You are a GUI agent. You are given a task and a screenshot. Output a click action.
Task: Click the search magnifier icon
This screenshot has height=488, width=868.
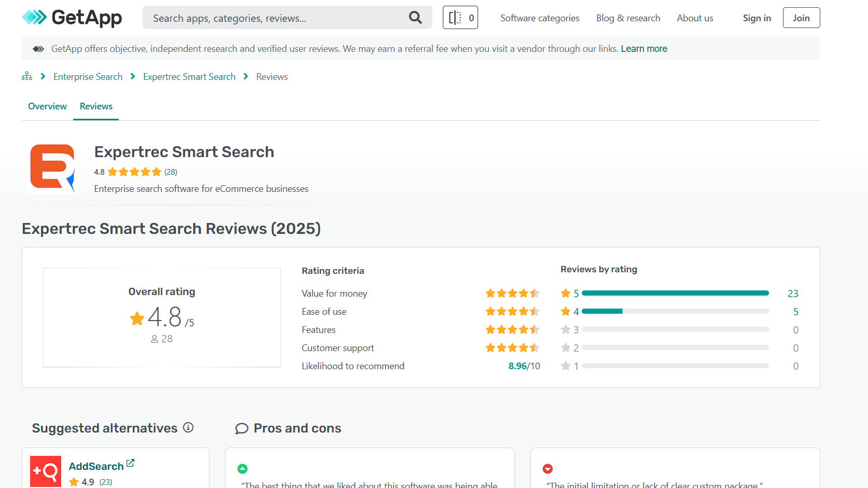415,18
